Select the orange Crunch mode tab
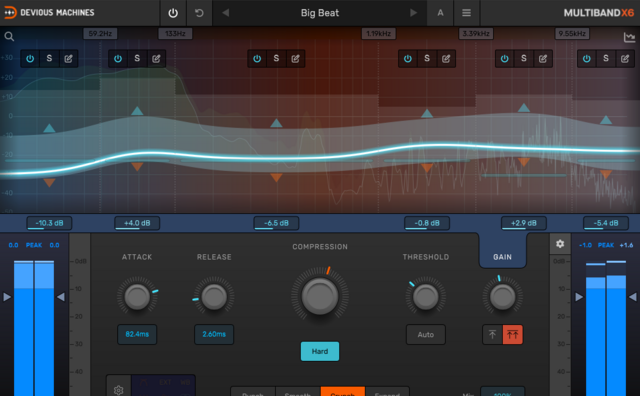The height and width of the screenshot is (396, 640). tap(342, 392)
